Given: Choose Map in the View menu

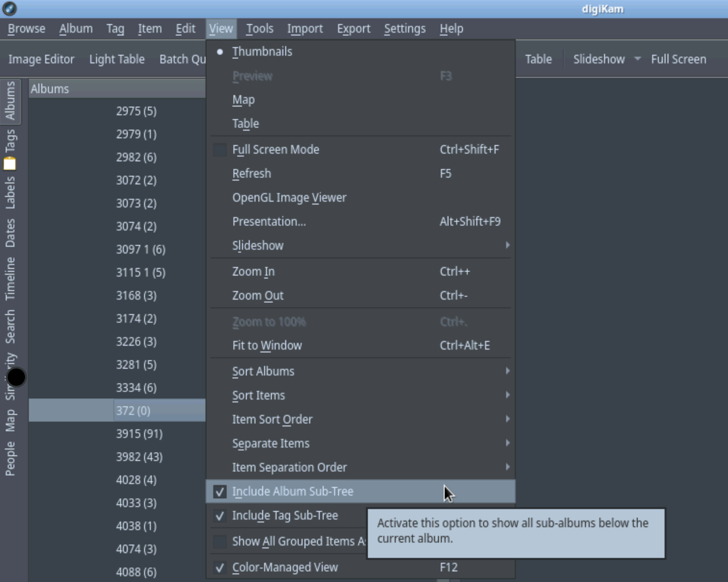Looking at the screenshot, I should point(360,100).
